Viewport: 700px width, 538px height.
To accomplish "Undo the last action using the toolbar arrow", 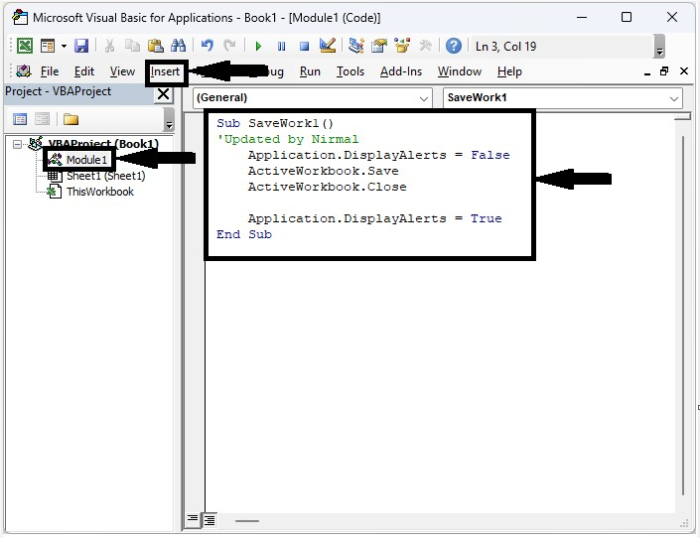I will (x=207, y=46).
